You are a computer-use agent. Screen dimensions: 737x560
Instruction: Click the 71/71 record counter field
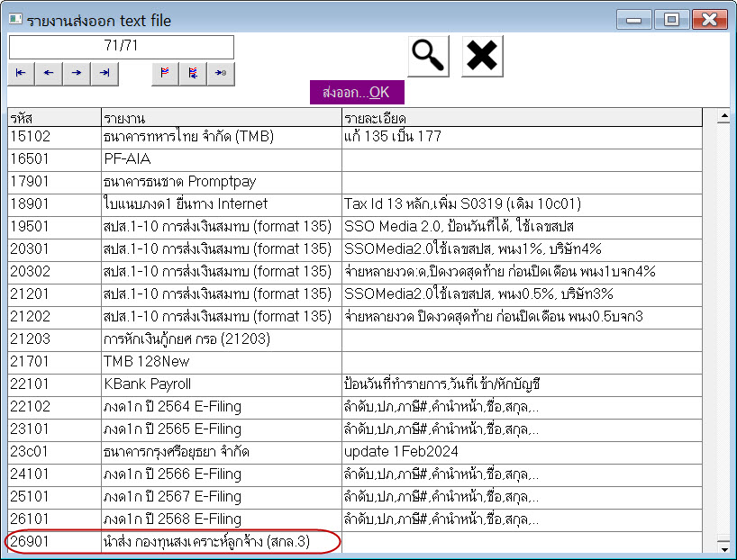pos(122,47)
